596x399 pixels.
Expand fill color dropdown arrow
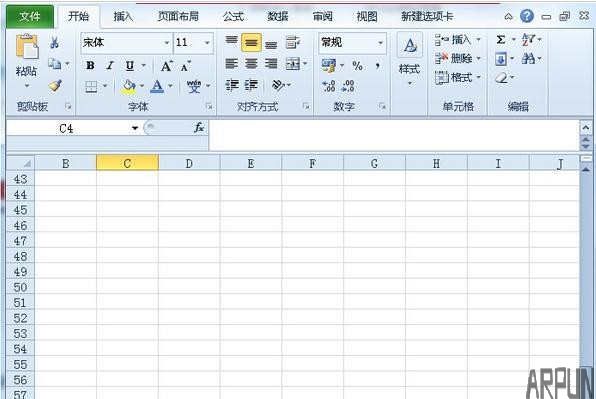click(142, 86)
